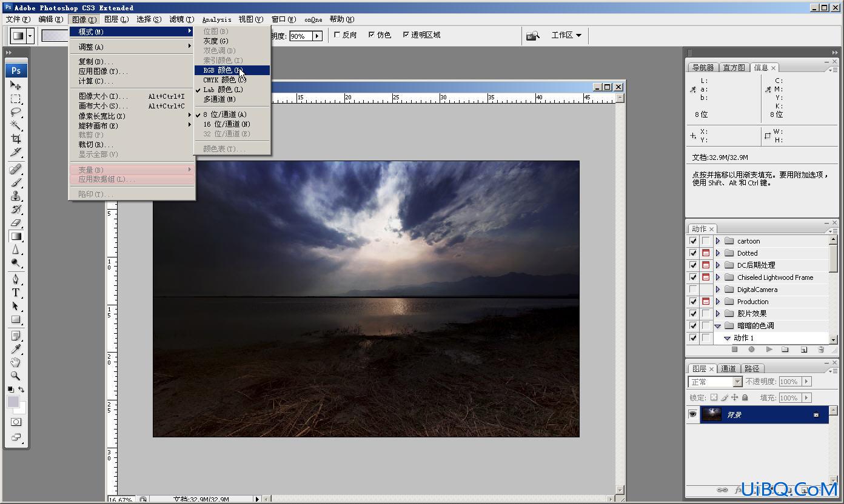Select 16 位/通道 option

pos(232,124)
